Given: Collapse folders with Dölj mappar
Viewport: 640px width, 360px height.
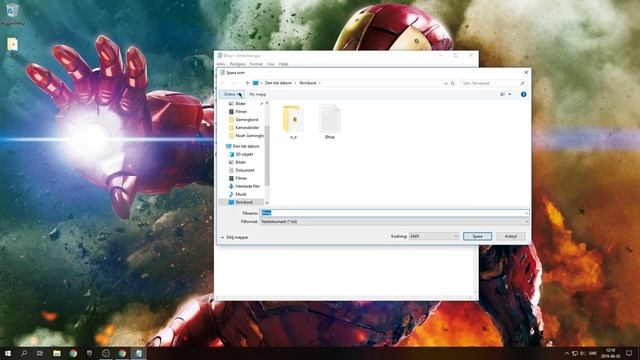Looking at the screenshot, I should click(235, 237).
